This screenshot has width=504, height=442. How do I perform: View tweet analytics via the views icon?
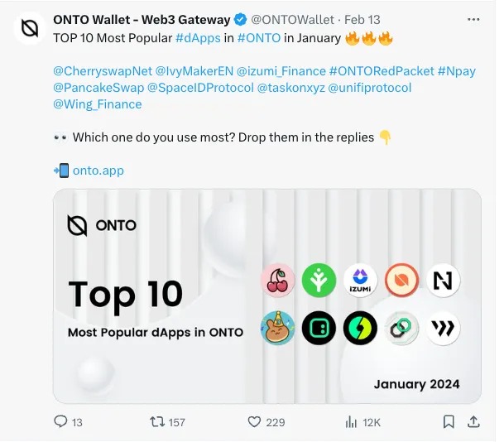(x=350, y=422)
